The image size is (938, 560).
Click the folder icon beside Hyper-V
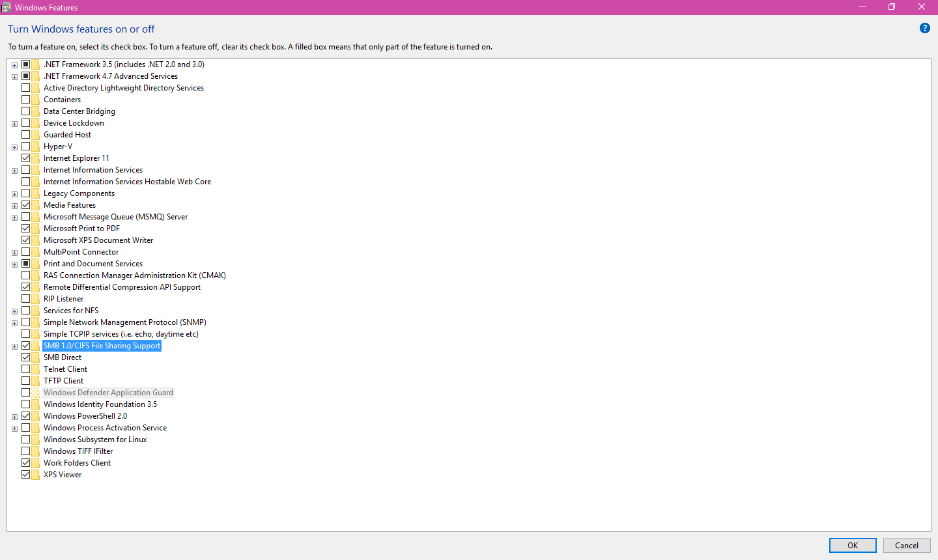(x=36, y=147)
